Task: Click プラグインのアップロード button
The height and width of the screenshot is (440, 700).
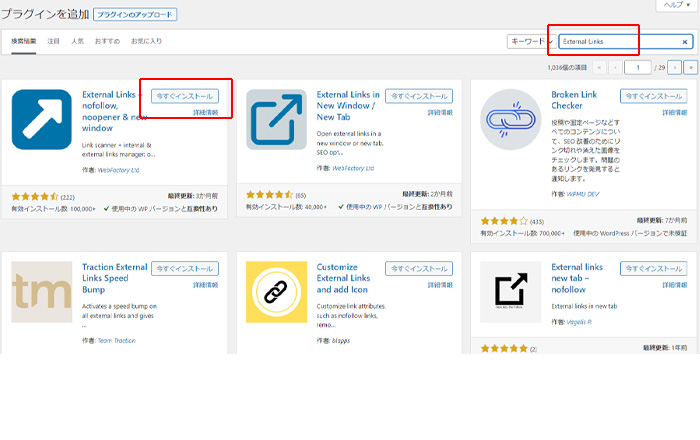Action: pos(135,15)
